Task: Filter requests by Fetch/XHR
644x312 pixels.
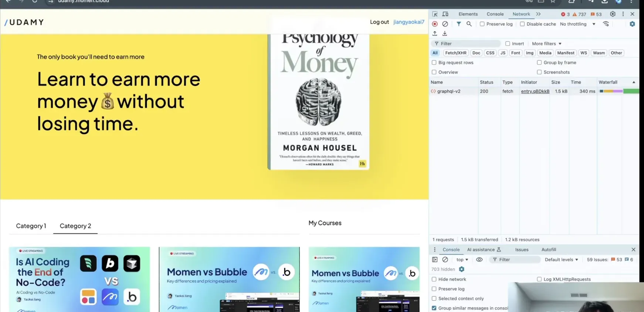Action: 456,53
